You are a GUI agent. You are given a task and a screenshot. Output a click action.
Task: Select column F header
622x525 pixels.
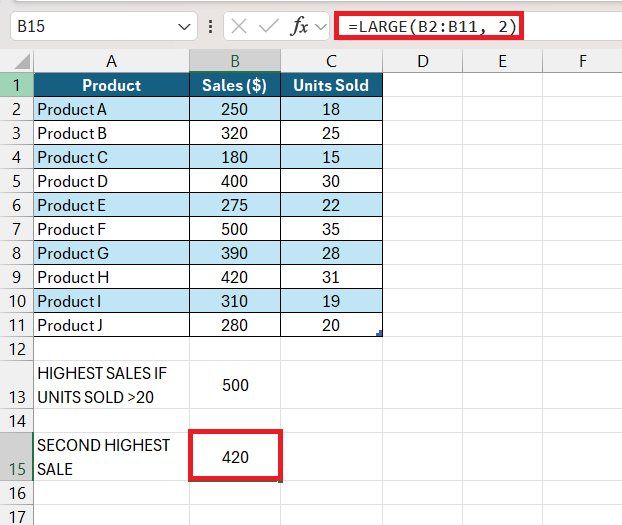point(582,61)
